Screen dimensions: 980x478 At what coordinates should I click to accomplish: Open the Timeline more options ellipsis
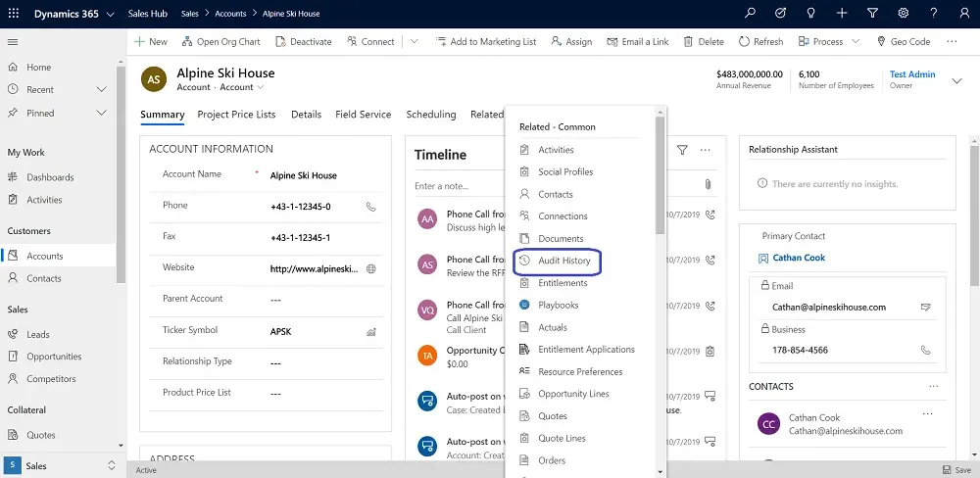pyautogui.click(x=706, y=150)
